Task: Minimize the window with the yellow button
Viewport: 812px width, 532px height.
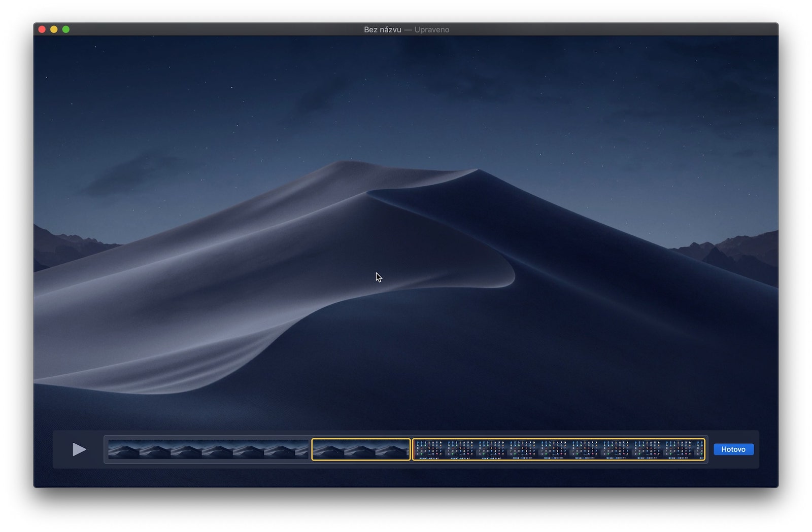Action: (x=54, y=29)
